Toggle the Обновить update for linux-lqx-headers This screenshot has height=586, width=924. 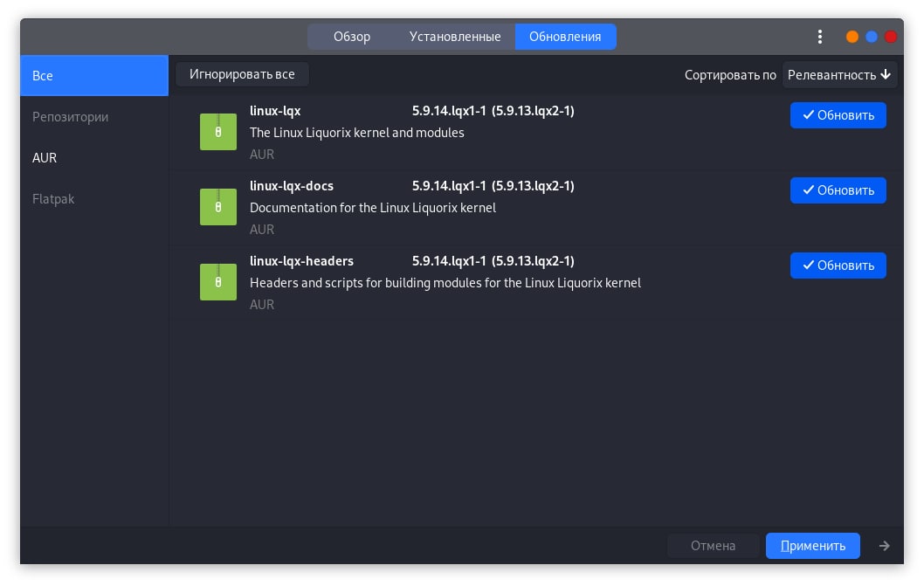click(x=838, y=265)
